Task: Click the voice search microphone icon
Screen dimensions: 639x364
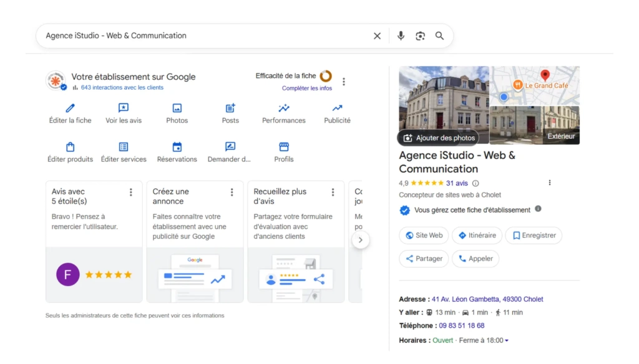Action: (x=401, y=36)
